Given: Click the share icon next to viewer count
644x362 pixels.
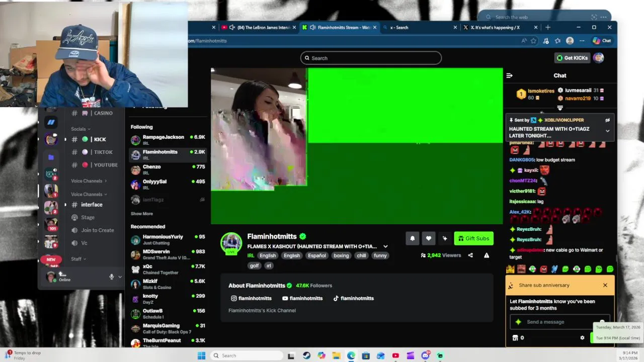Looking at the screenshot, I should pos(470,255).
